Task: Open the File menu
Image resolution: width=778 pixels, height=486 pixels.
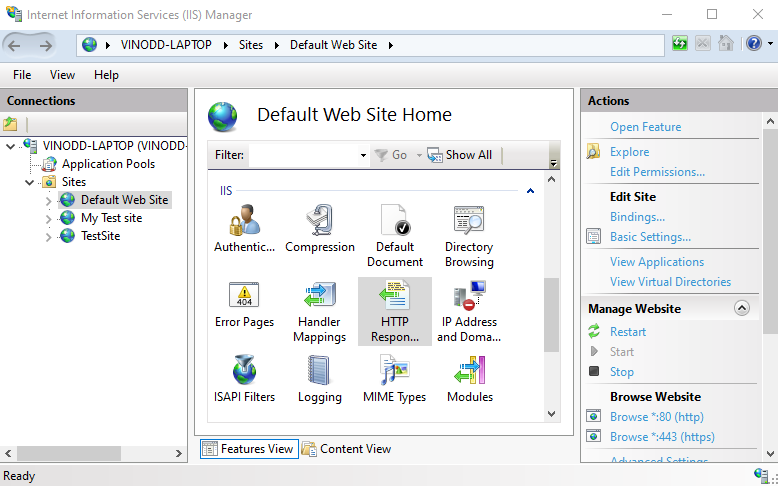Action: pos(22,75)
